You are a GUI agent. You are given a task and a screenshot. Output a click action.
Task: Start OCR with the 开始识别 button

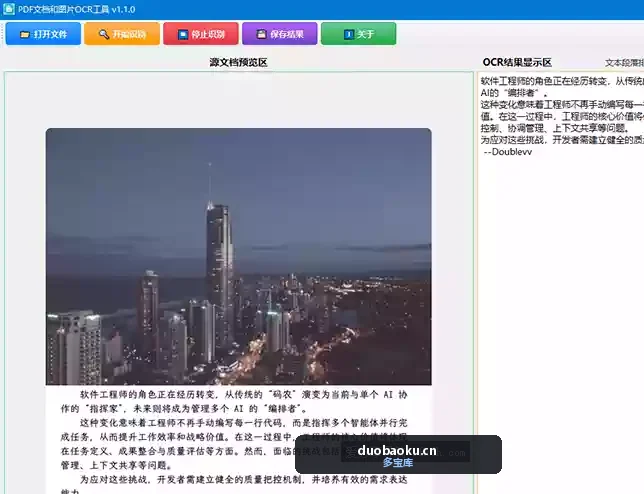point(122,34)
